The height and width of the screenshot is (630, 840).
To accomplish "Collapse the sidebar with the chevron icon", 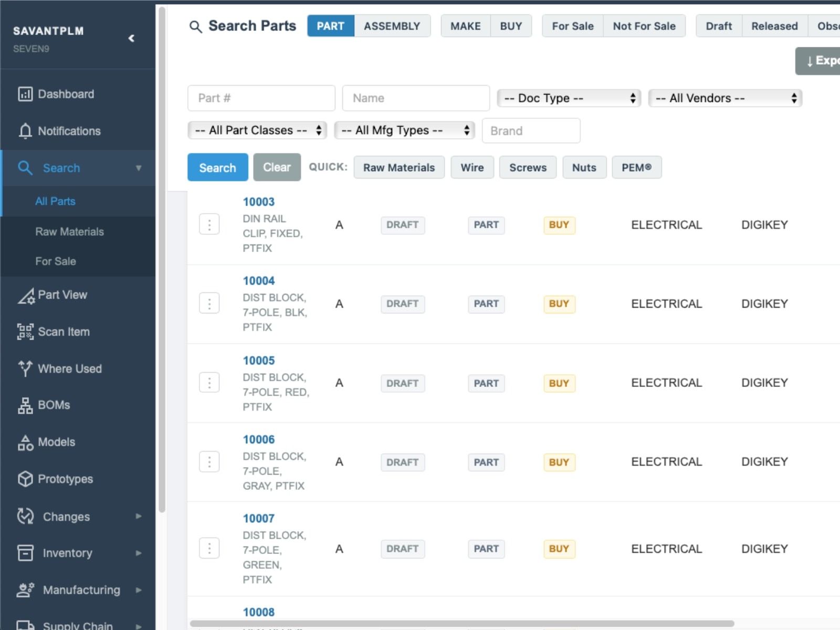I will tap(131, 38).
